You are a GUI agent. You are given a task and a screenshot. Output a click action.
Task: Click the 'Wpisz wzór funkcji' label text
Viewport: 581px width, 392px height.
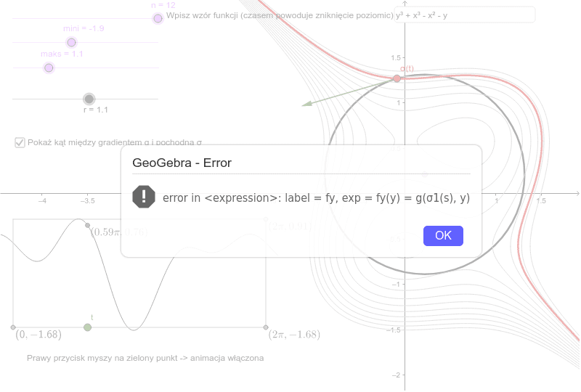click(280, 15)
